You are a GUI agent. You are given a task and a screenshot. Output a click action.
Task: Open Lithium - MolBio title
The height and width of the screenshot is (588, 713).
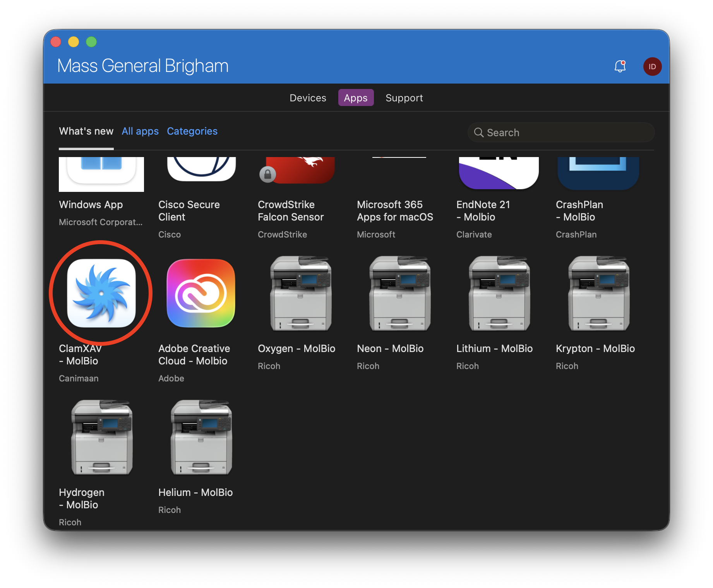click(x=495, y=349)
